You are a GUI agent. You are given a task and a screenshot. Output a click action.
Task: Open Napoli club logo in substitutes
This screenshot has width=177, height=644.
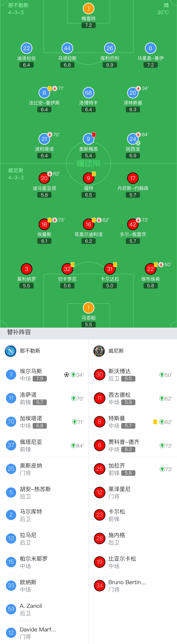[x=11, y=351]
